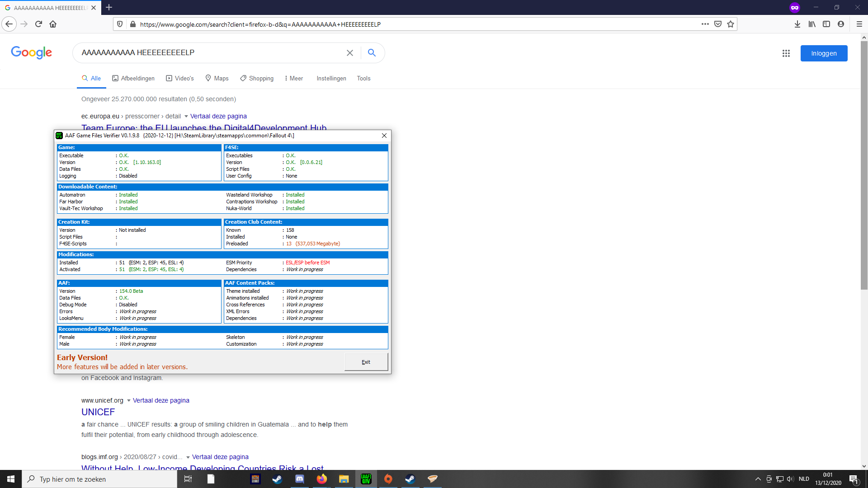Clear the Google search box
Viewport: 868px width, 488px height.
click(x=350, y=53)
